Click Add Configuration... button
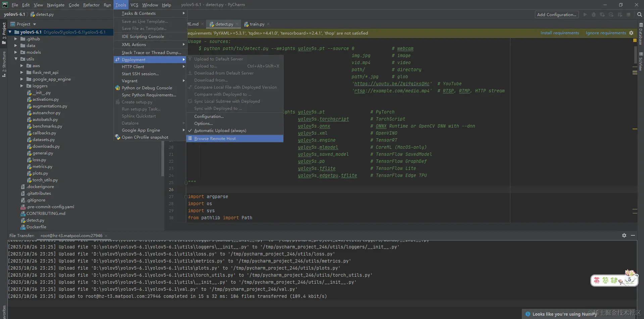This screenshot has height=319, width=644. click(x=556, y=14)
